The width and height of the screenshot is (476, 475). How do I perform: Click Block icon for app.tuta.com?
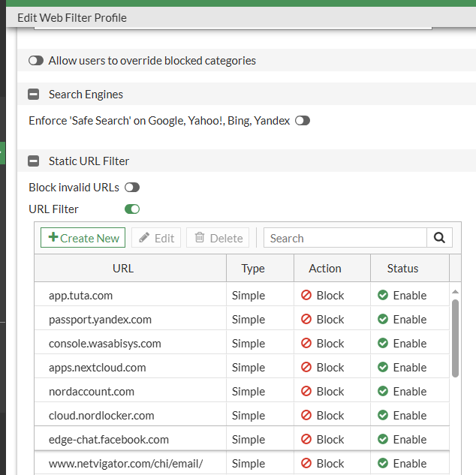coord(306,296)
